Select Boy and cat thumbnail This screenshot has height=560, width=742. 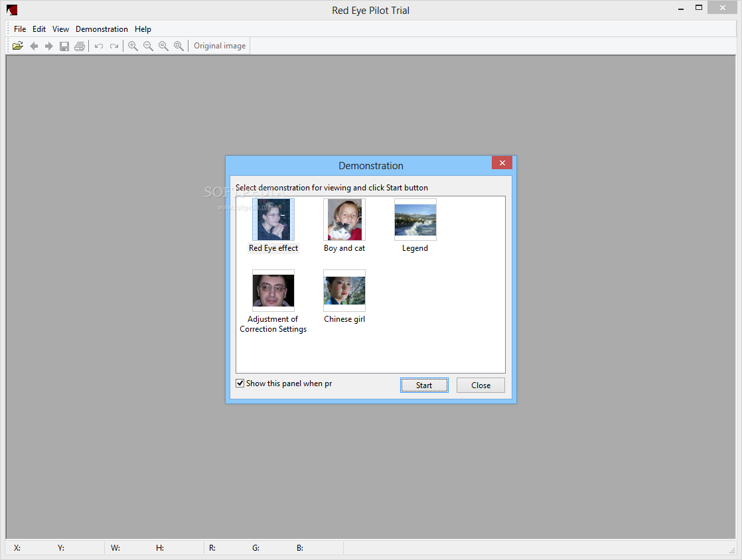pos(344,220)
